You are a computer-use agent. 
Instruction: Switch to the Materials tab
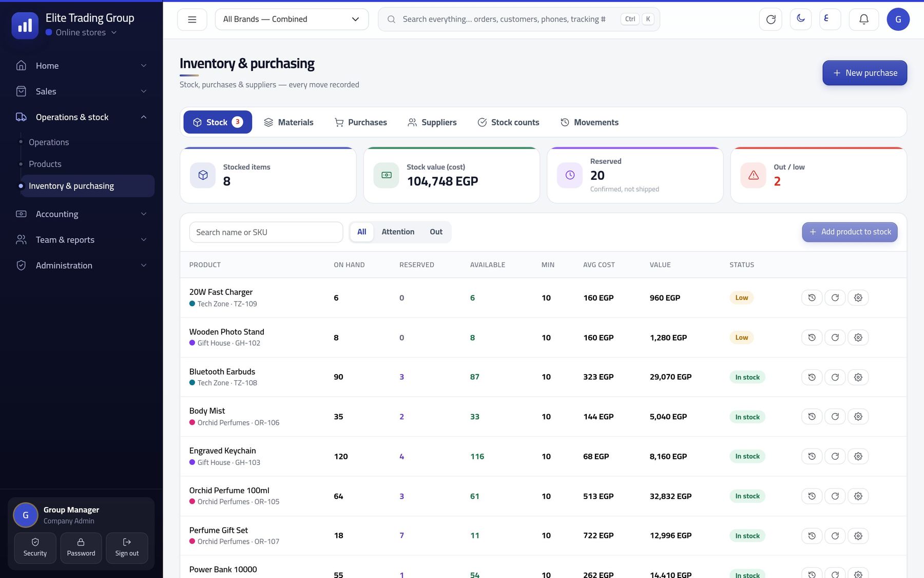point(288,122)
